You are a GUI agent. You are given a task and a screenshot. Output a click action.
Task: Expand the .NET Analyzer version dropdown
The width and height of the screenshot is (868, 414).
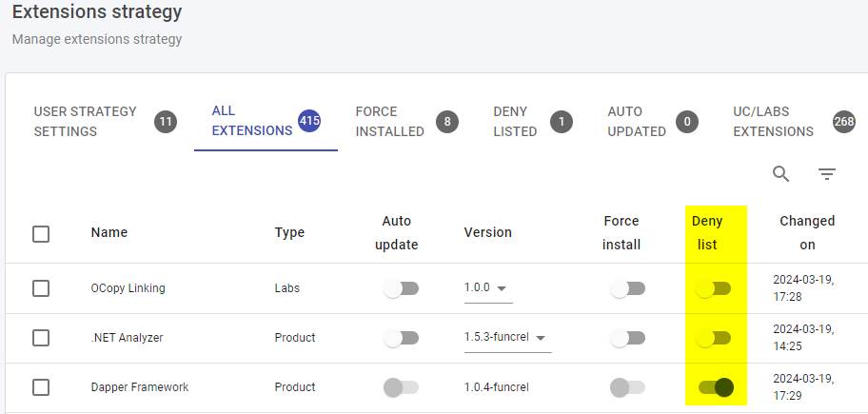point(507,338)
